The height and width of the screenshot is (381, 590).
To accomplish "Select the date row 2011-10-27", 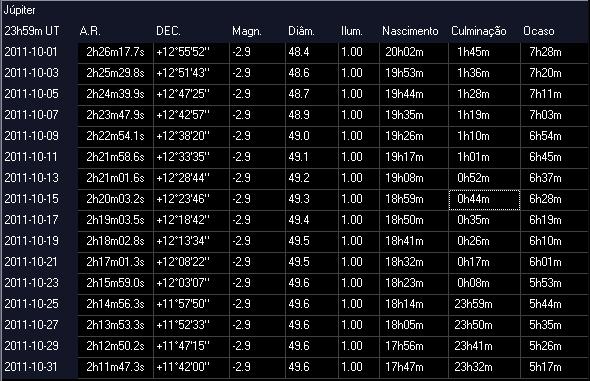I will (32, 325).
